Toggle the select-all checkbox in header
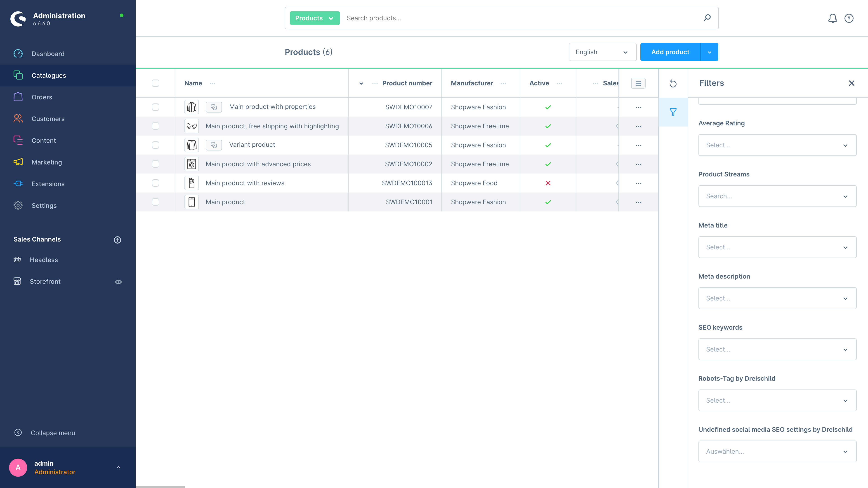Viewport: 868px width, 488px height. [156, 83]
